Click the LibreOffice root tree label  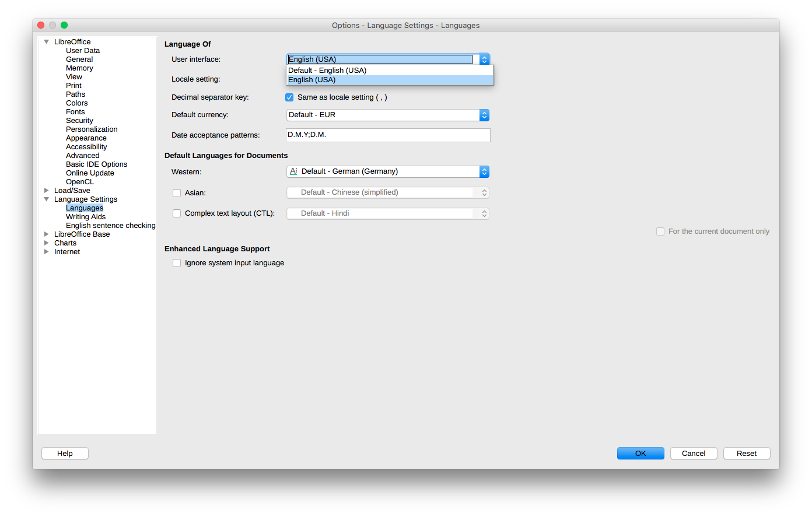point(72,42)
